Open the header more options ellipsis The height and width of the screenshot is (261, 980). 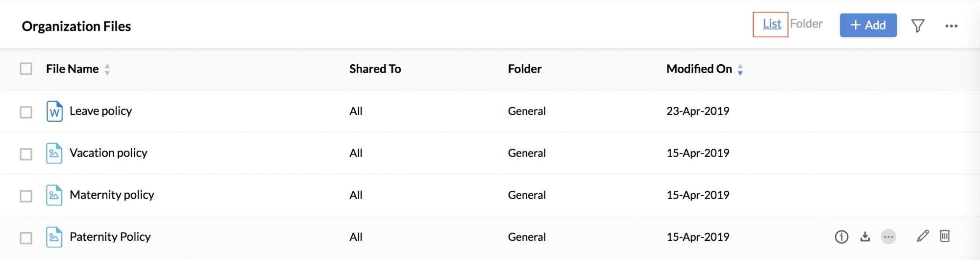pyautogui.click(x=951, y=26)
